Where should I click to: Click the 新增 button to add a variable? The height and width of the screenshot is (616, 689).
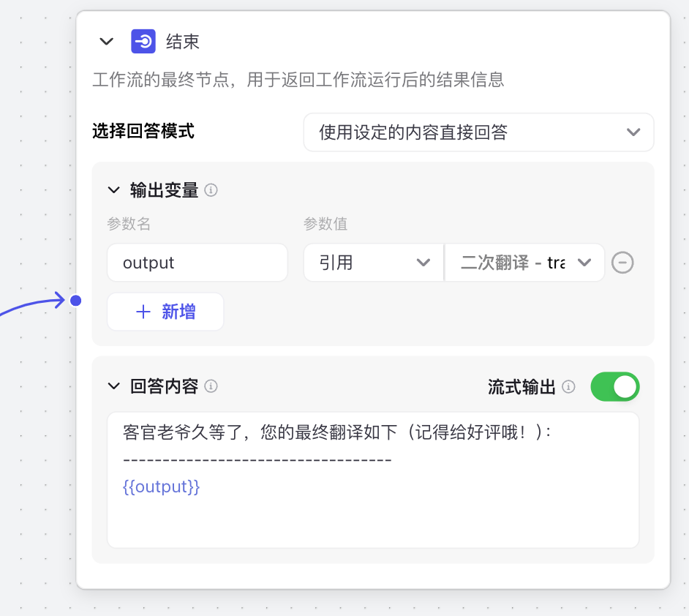click(165, 312)
